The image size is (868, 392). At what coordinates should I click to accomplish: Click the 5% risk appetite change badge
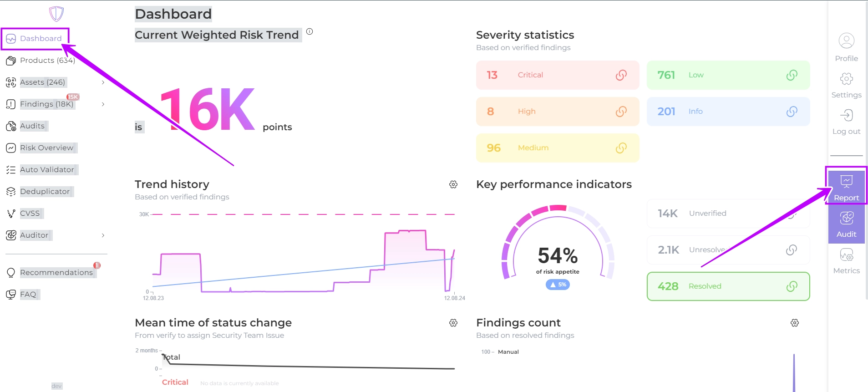(x=558, y=285)
